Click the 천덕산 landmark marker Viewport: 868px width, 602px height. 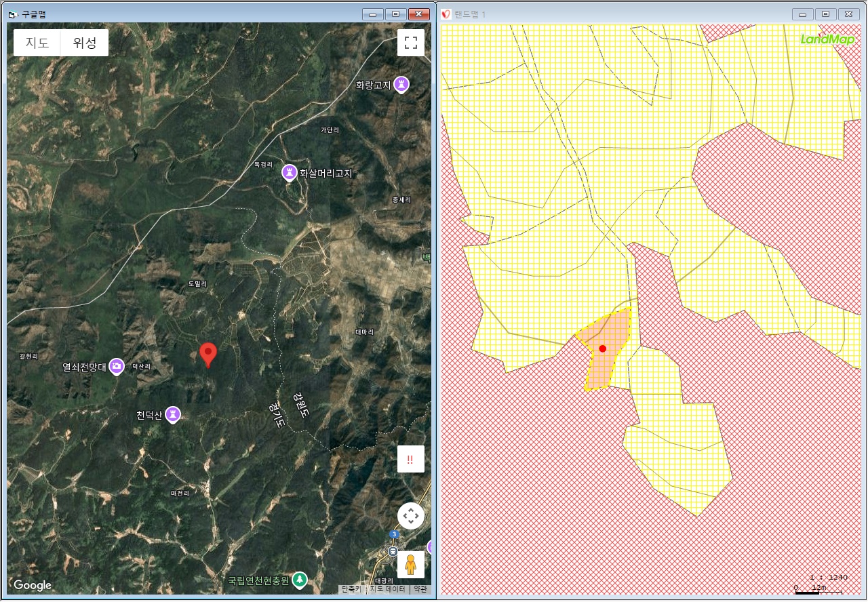(x=173, y=414)
